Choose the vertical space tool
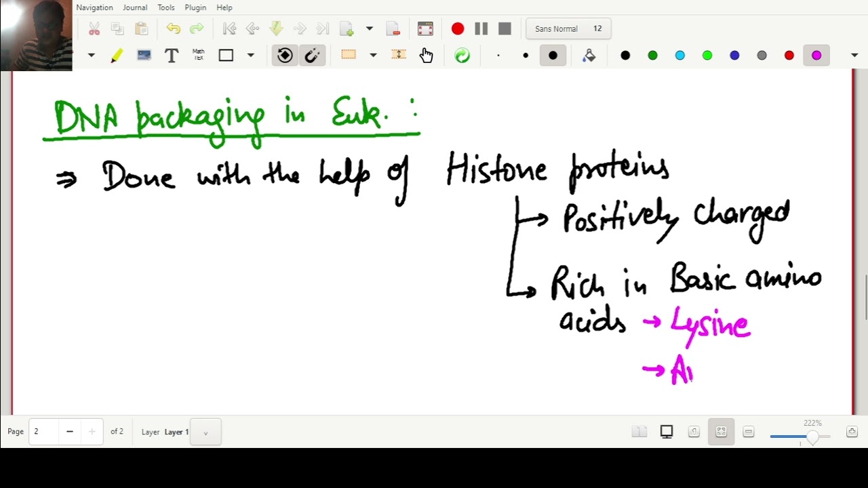868x488 pixels. click(x=399, y=56)
